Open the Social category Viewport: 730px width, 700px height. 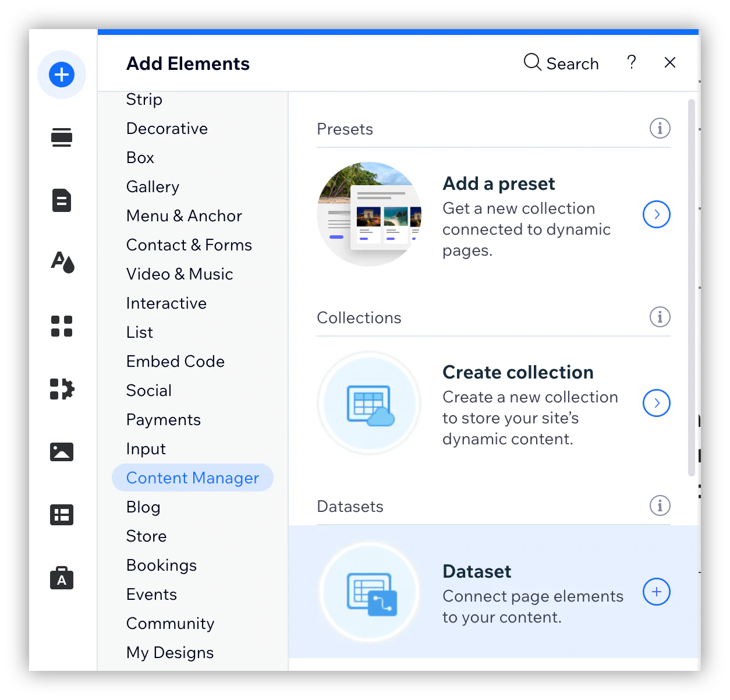click(x=149, y=390)
